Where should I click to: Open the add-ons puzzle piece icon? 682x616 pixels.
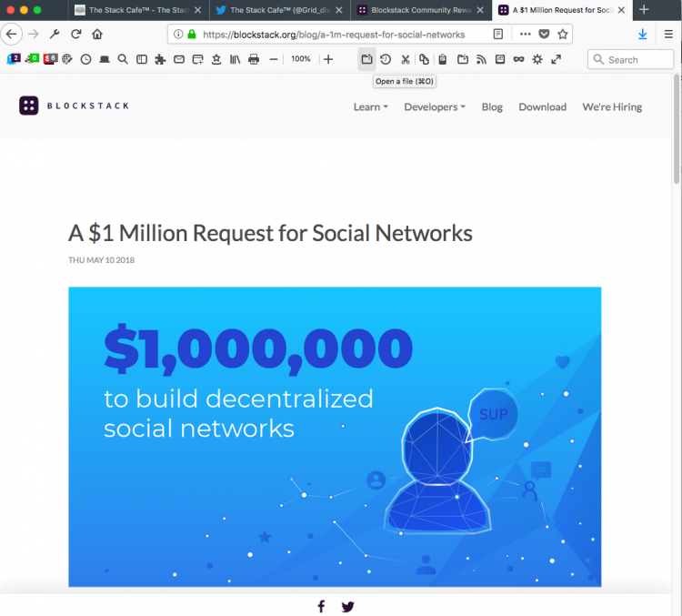(160, 59)
